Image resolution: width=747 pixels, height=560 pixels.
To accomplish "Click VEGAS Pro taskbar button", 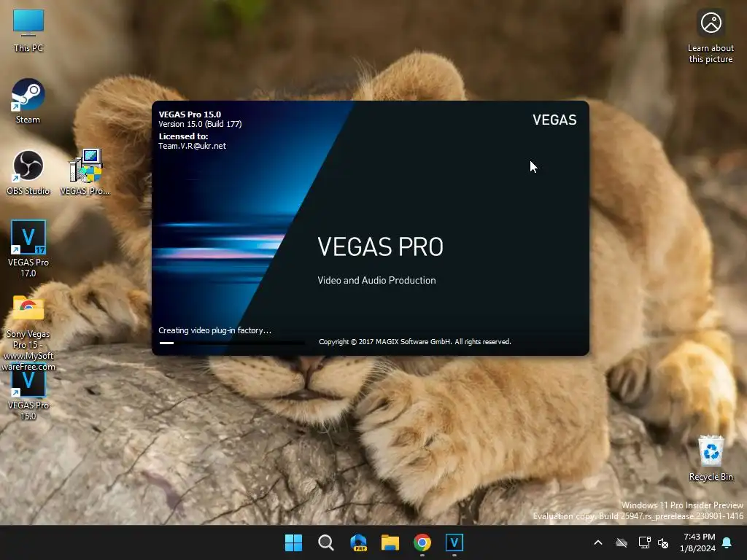I will coord(454,542).
